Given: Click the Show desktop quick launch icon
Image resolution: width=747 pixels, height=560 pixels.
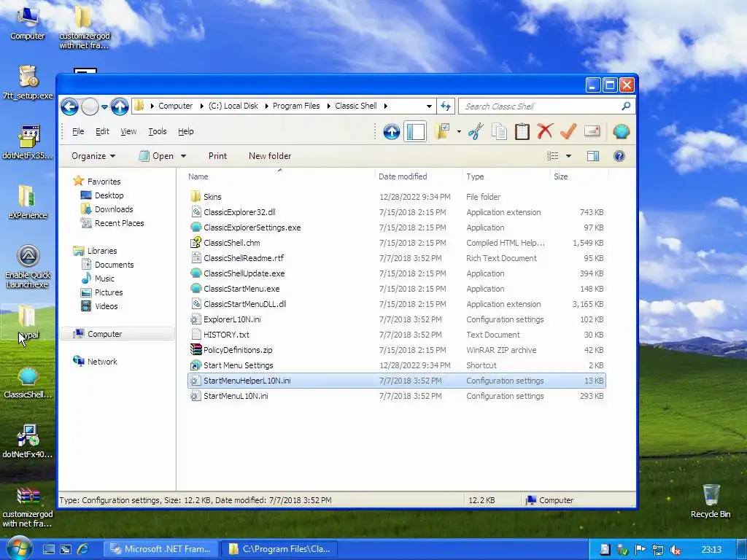Looking at the screenshot, I should [49, 549].
